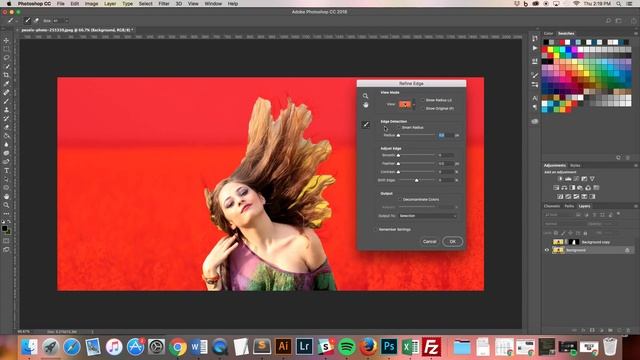
Task: Toggle Decontaminate Colors checkbox
Action: 400,200
